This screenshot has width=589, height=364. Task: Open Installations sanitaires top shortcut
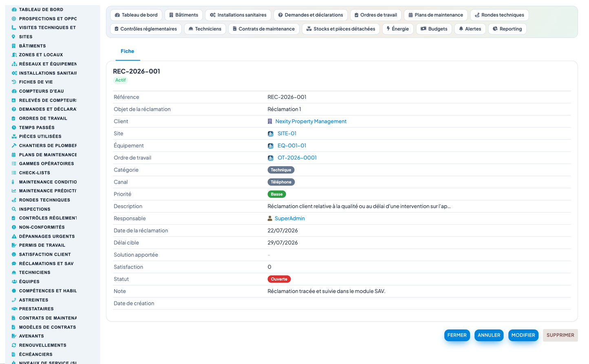pos(238,15)
